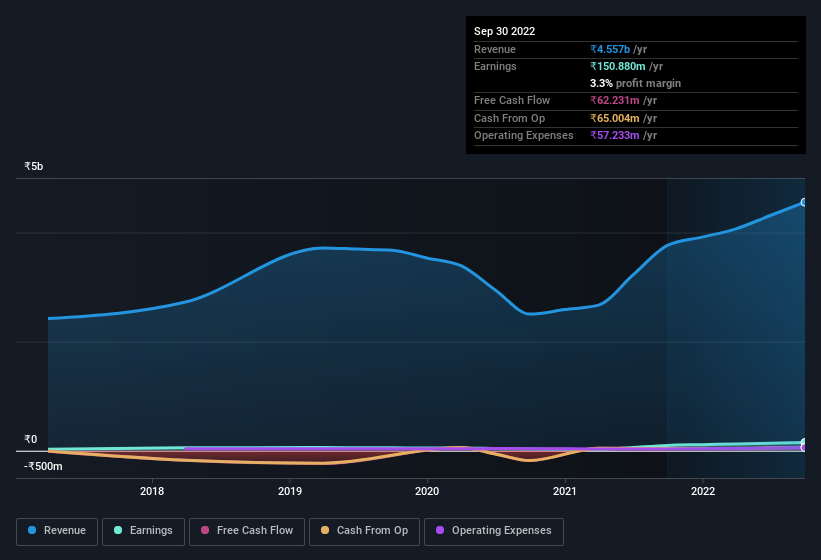Toggle the Cash From Op legend button
The width and height of the screenshot is (821, 560).
364,531
